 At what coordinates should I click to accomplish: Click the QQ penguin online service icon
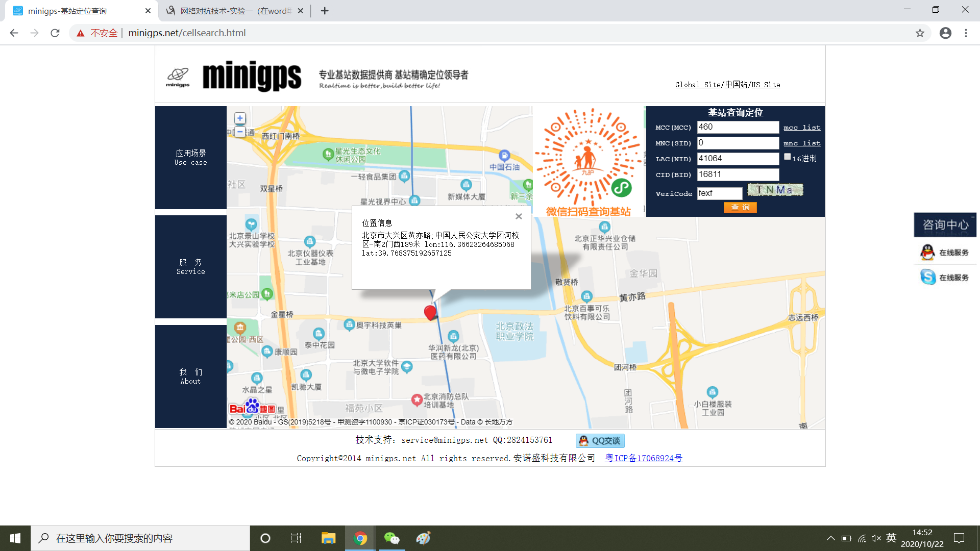[927, 253]
